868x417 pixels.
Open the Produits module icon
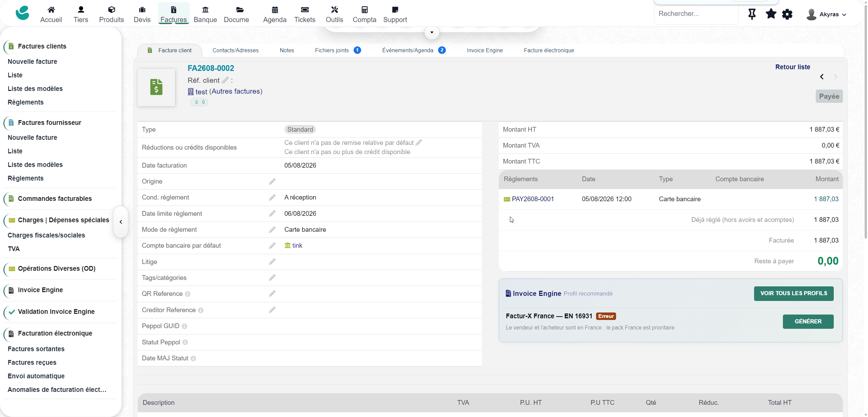(x=112, y=10)
